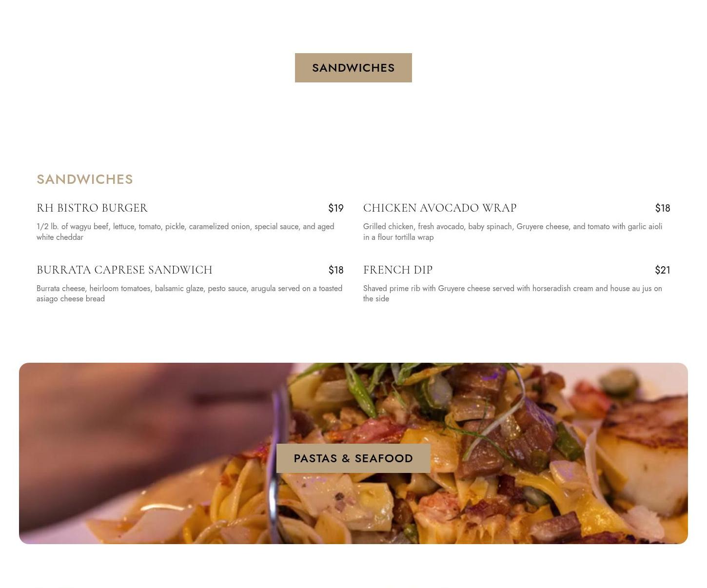The image size is (707, 588).
Task: Click the $19 price of RH Bistro Burger
Action: [336, 208]
